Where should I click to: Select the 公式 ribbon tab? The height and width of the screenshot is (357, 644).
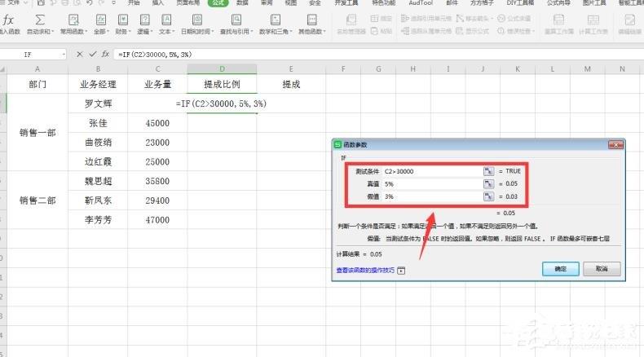coord(218,3)
